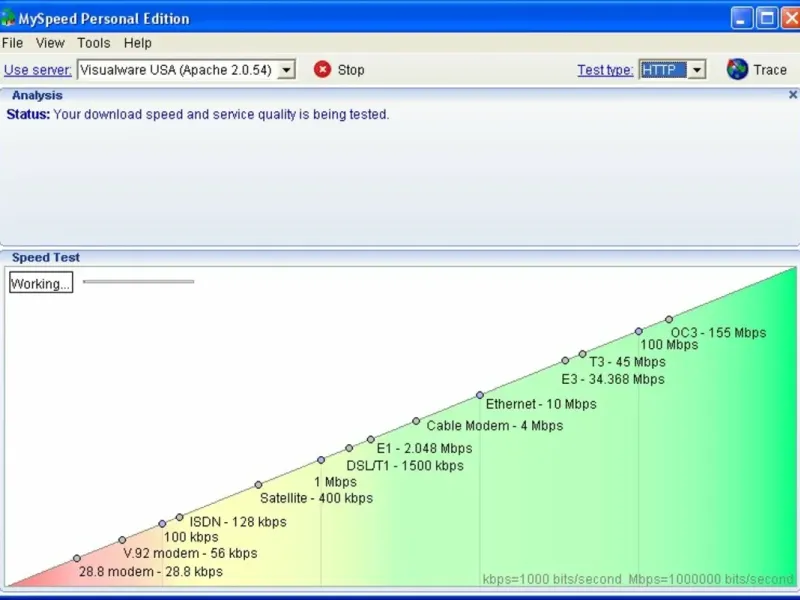Click the Satellite 400 kbps marker dot
Image resolution: width=800 pixels, height=600 pixels.
pyautogui.click(x=258, y=485)
